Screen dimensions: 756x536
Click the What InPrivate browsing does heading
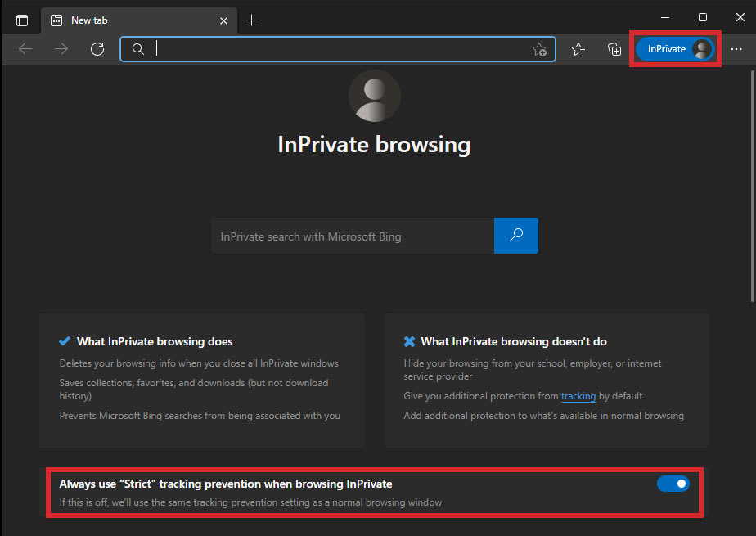coord(155,341)
